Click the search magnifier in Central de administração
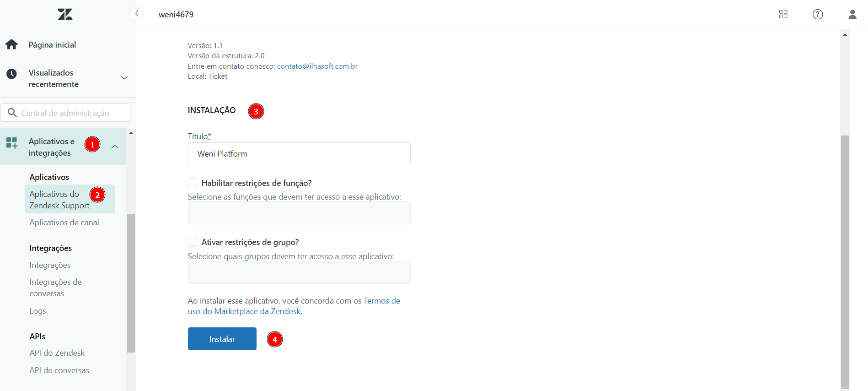This screenshot has width=868, height=391. pyautogui.click(x=13, y=112)
